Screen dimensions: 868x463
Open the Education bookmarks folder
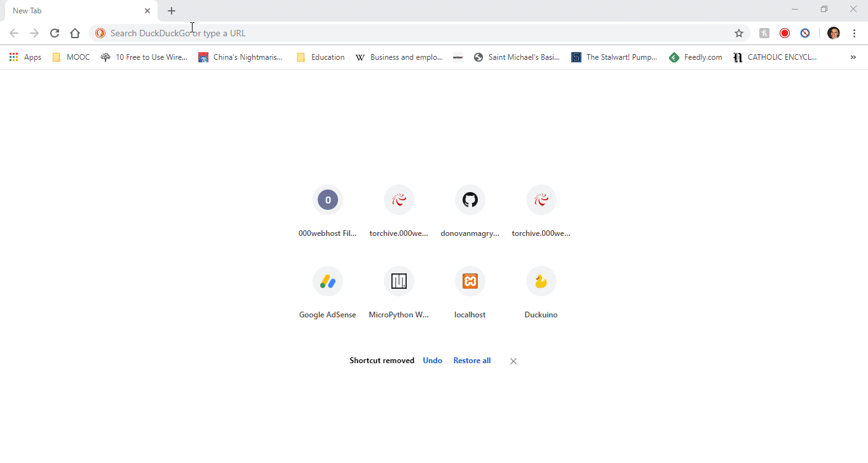[x=321, y=57]
